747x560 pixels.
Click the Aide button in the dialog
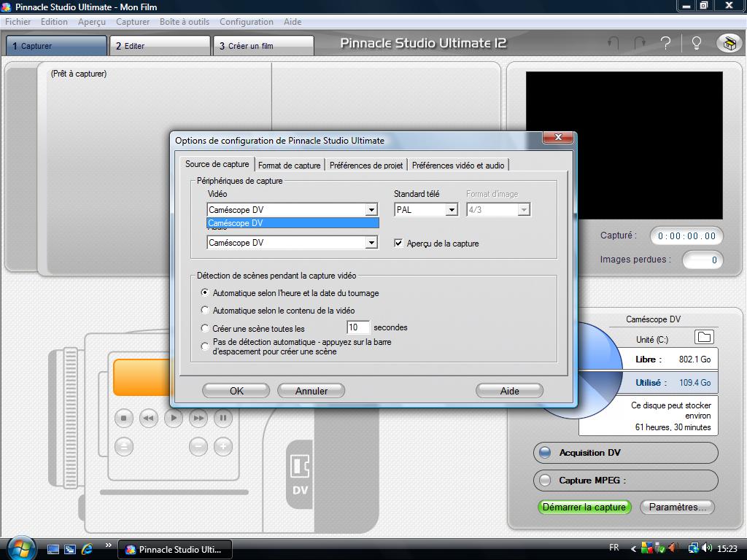[509, 391]
